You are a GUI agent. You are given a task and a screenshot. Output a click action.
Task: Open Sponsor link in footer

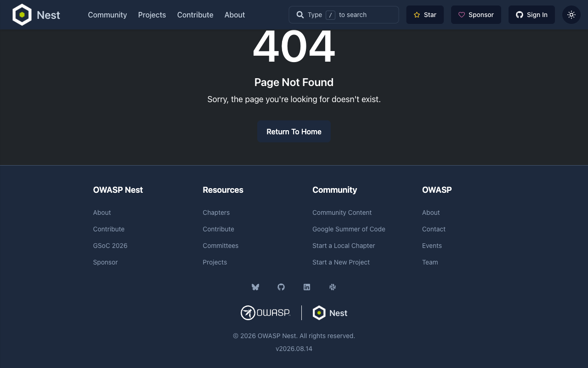[106, 262]
